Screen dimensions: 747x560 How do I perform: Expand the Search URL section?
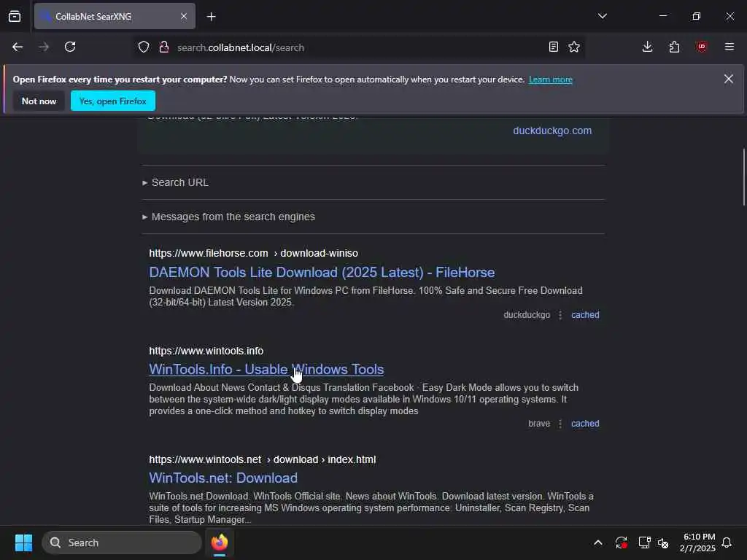tap(175, 182)
